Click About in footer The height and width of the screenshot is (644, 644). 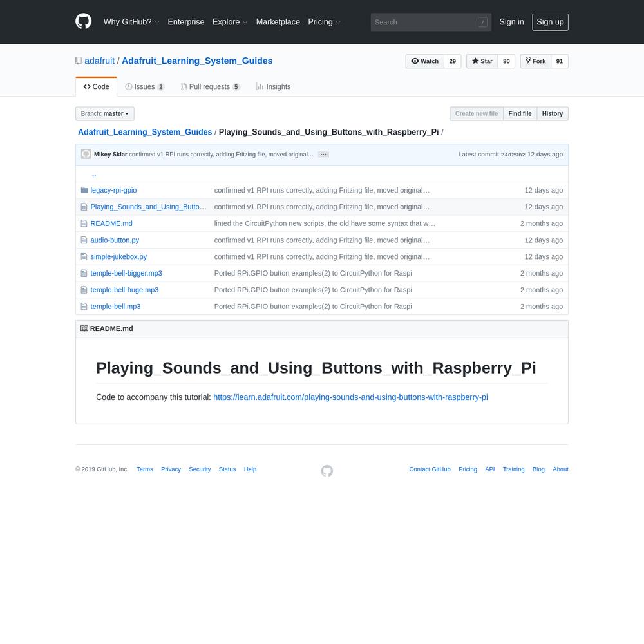(560, 469)
